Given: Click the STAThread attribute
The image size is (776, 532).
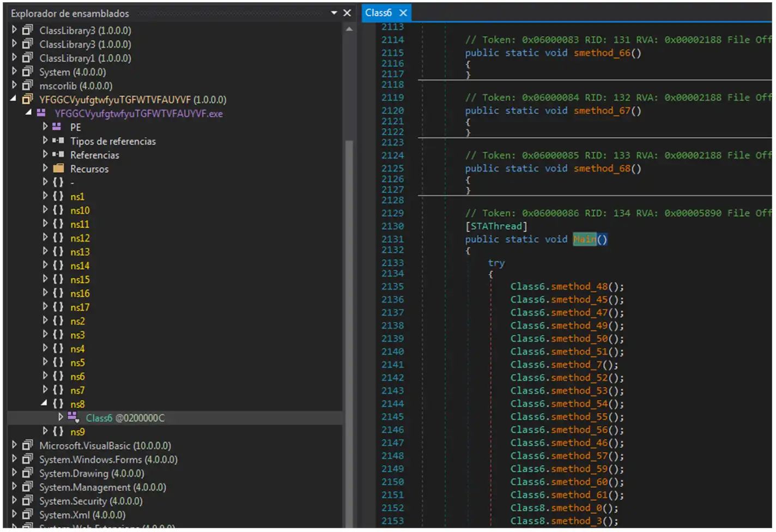Looking at the screenshot, I should [x=496, y=226].
